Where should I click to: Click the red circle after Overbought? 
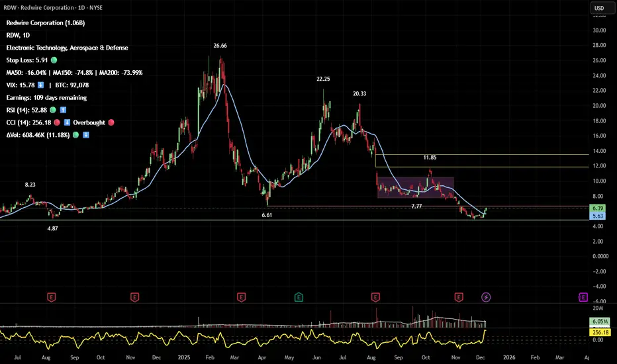click(x=111, y=122)
